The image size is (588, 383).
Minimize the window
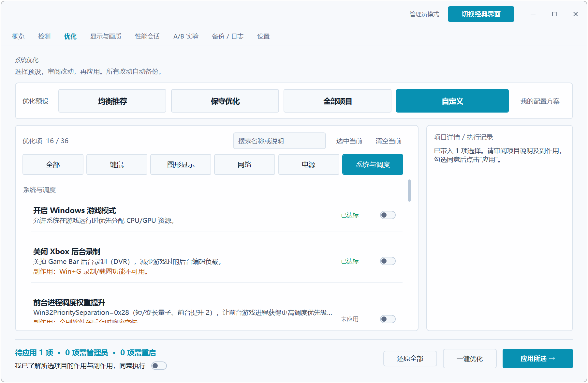pos(533,14)
